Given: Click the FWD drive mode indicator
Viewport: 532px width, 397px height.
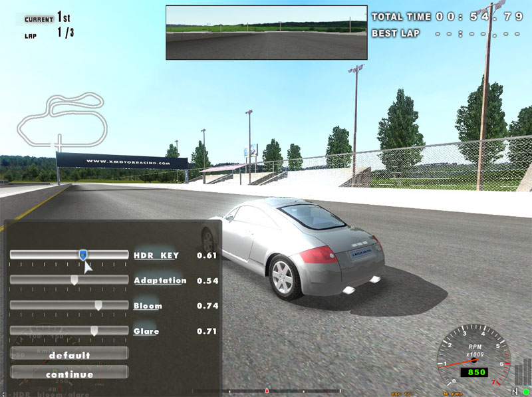Looking at the screenshot, I should [458, 394].
